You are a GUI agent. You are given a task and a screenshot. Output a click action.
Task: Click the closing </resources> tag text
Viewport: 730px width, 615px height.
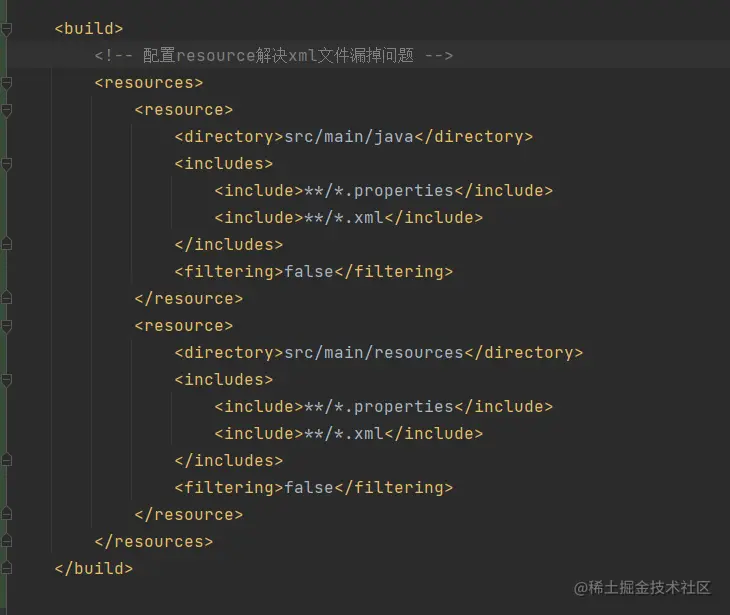click(x=154, y=541)
